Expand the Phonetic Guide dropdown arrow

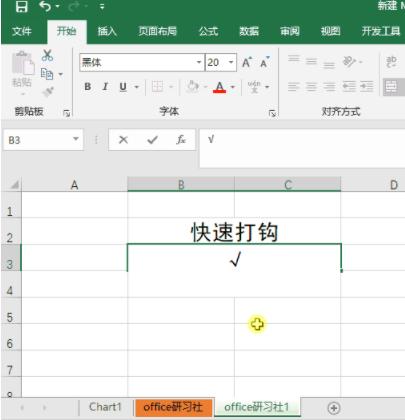tap(267, 87)
